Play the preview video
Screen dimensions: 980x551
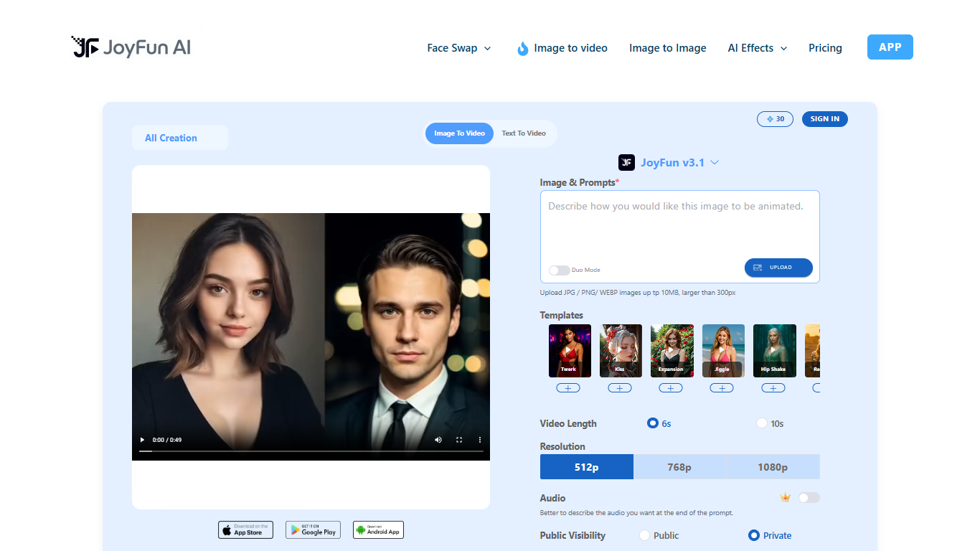click(141, 440)
